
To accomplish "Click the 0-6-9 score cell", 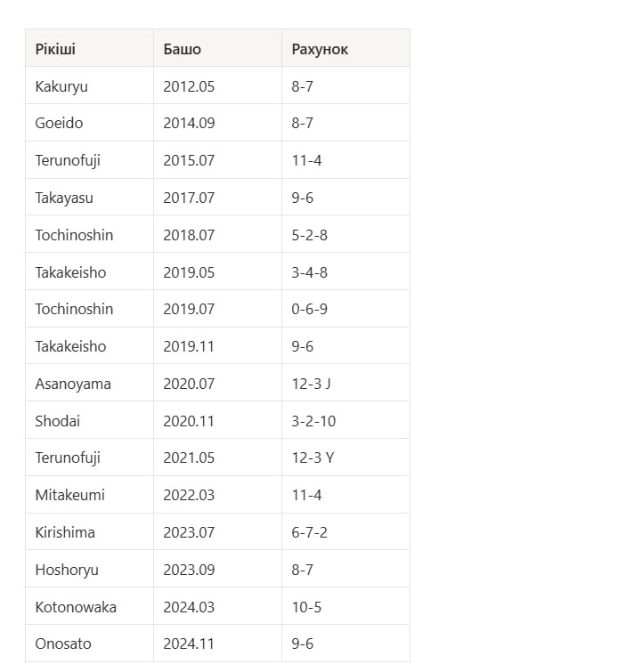I will pos(309,310).
